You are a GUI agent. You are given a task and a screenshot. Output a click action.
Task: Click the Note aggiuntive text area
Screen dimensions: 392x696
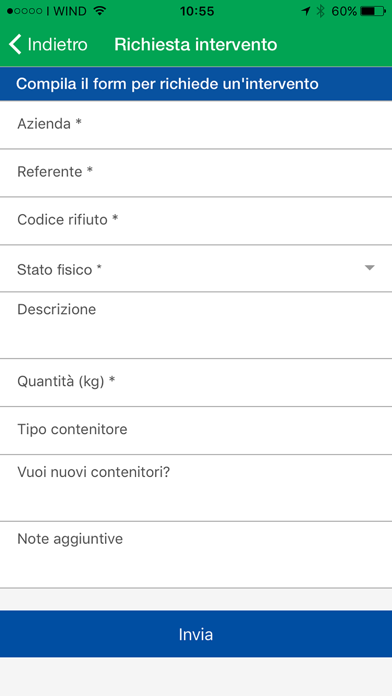point(196,555)
